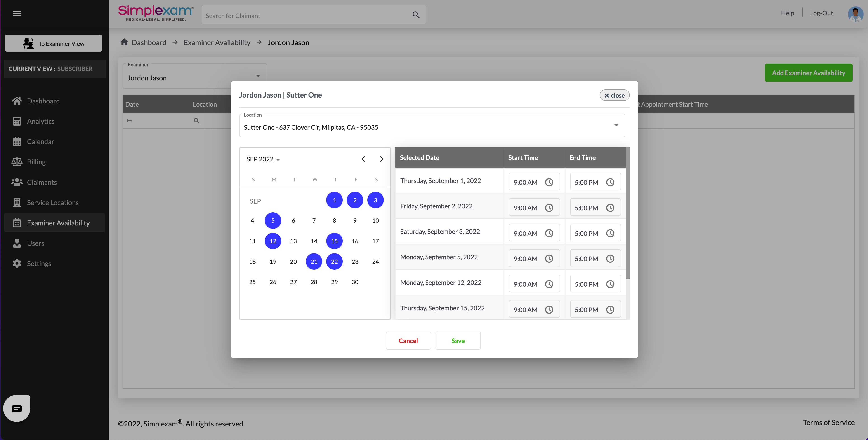Deselect September 21 in the calendar

point(314,262)
